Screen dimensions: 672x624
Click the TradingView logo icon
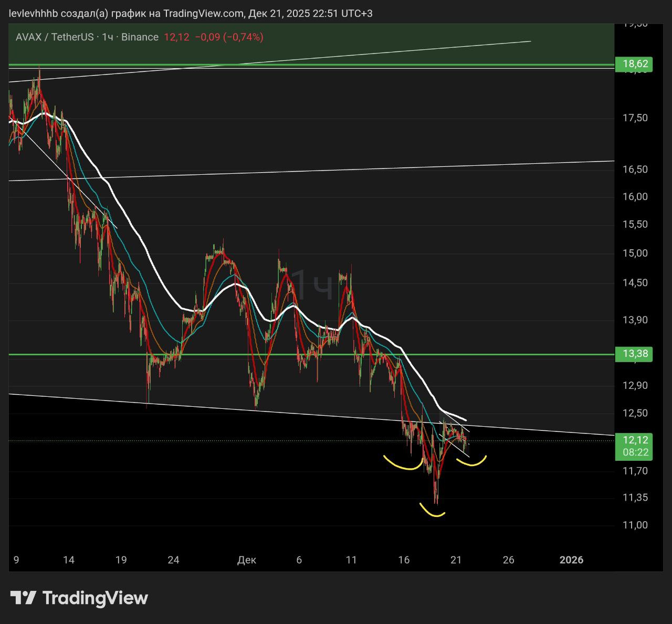pyautogui.click(x=23, y=598)
